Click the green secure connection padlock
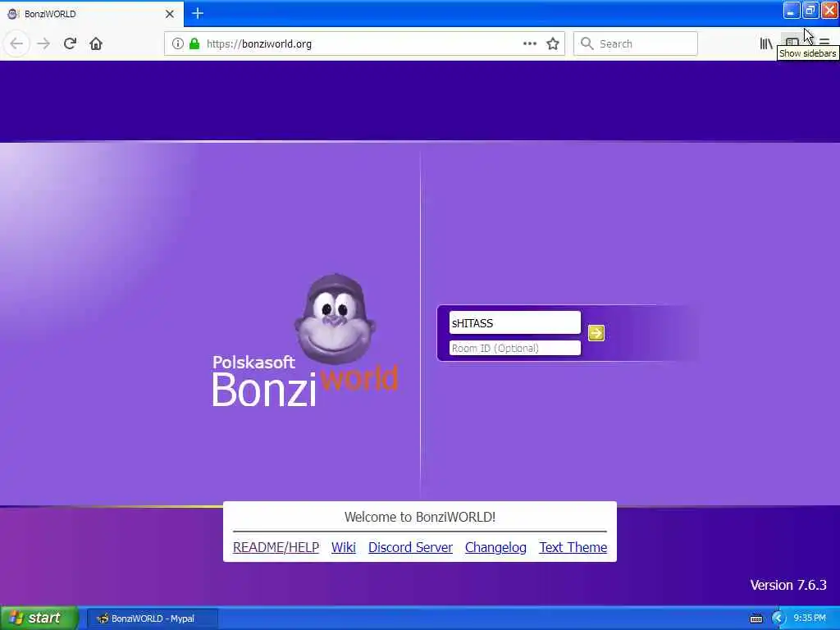 [194, 43]
